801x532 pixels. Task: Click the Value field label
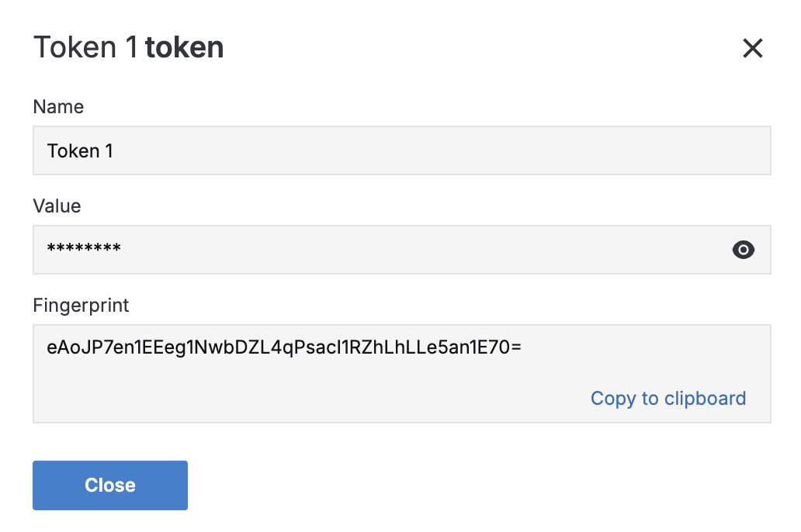click(57, 206)
